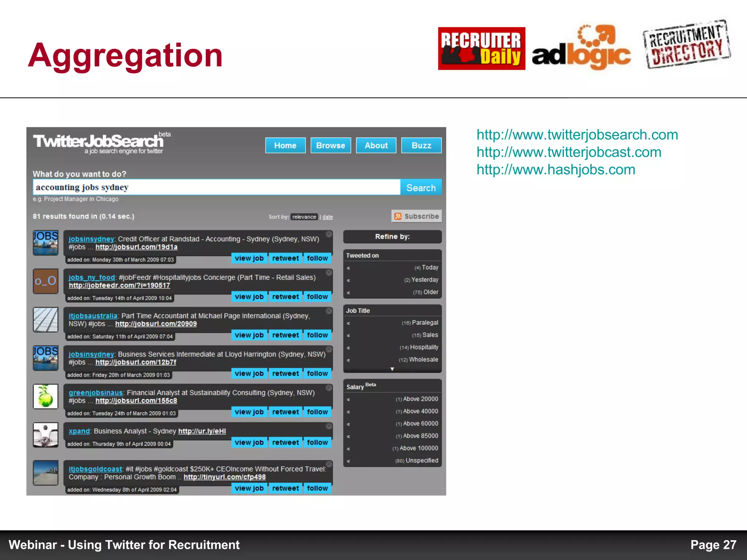The image size is (747, 560).
Task: Open link http://jobfeedr.com/?i=190517
Action: 119,285
